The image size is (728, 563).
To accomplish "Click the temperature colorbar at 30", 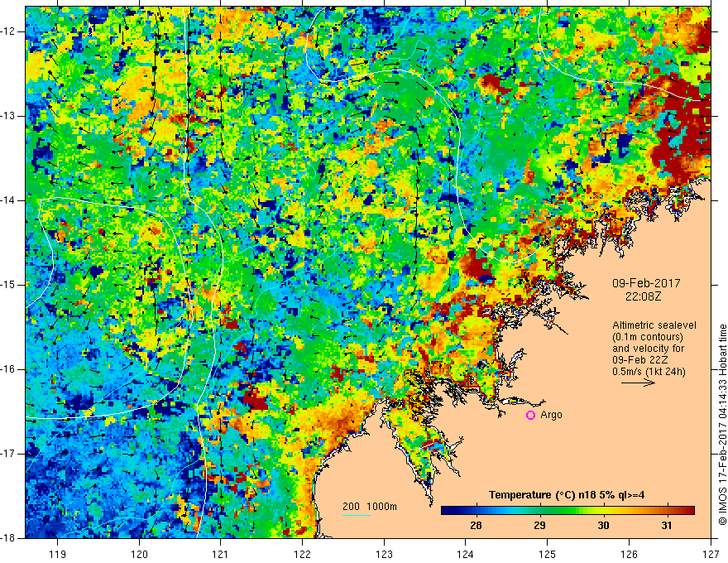I will click(x=603, y=511).
